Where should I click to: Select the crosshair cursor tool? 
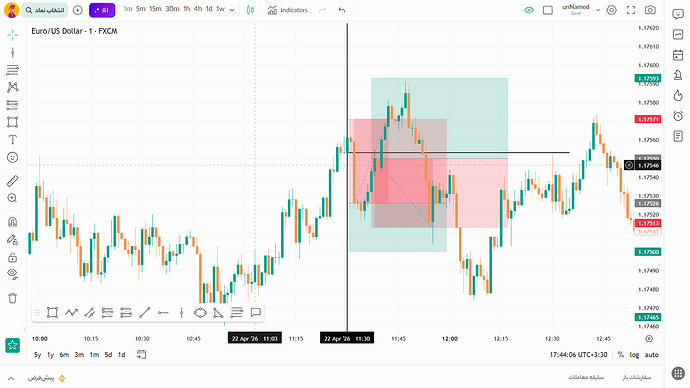(x=12, y=35)
